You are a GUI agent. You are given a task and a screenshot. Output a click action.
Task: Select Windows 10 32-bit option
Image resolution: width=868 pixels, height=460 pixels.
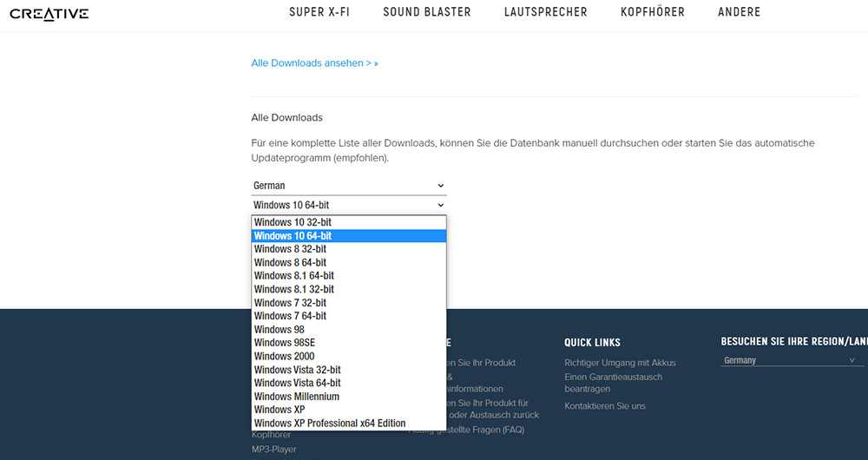(293, 222)
